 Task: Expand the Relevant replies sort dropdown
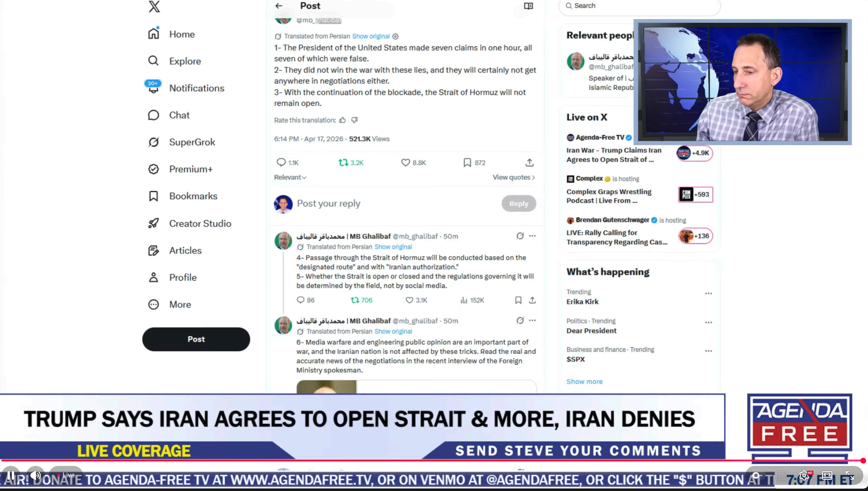click(290, 177)
